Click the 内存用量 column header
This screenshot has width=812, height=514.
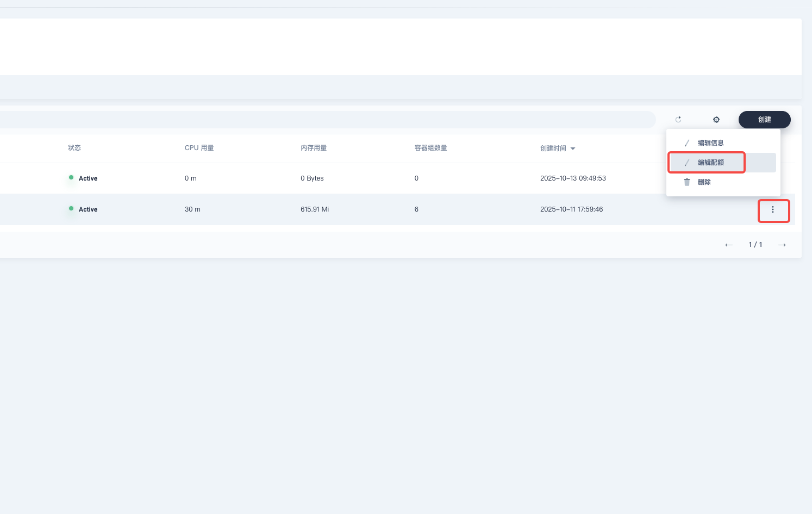pyautogui.click(x=314, y=148)
